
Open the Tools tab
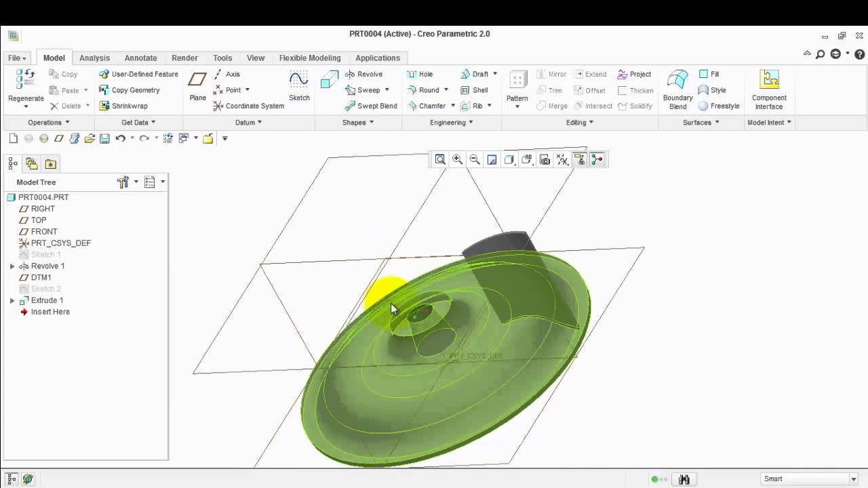pos(222,58)
